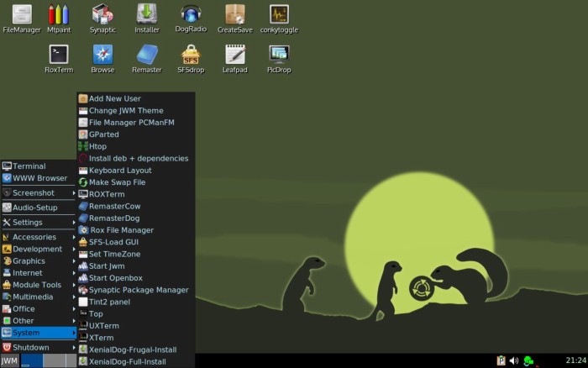Expand the Graphics submenu
Image resolution: width=588 pixels, height=368 pixels.
click(x=39, y=261)
